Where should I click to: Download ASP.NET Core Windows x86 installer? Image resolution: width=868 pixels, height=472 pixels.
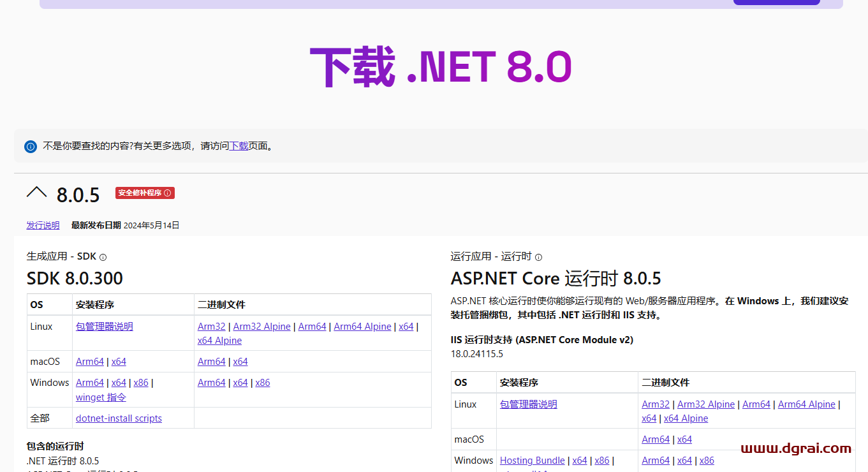[602, 461]
